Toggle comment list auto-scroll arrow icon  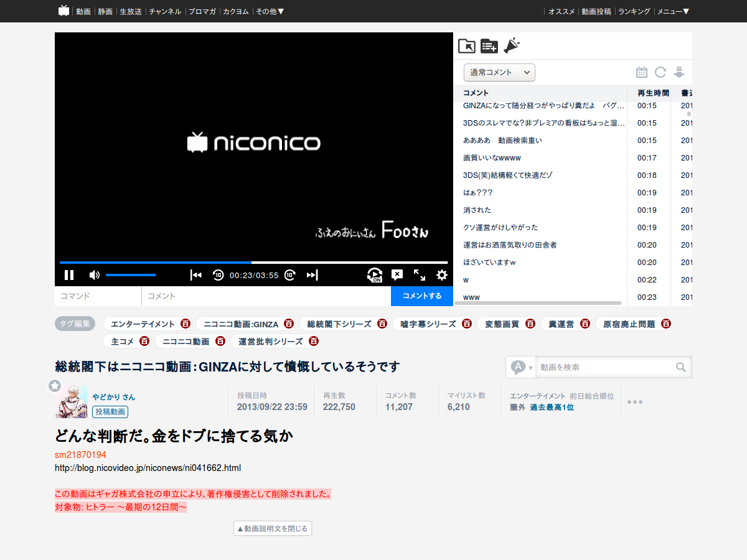point(679,72)
